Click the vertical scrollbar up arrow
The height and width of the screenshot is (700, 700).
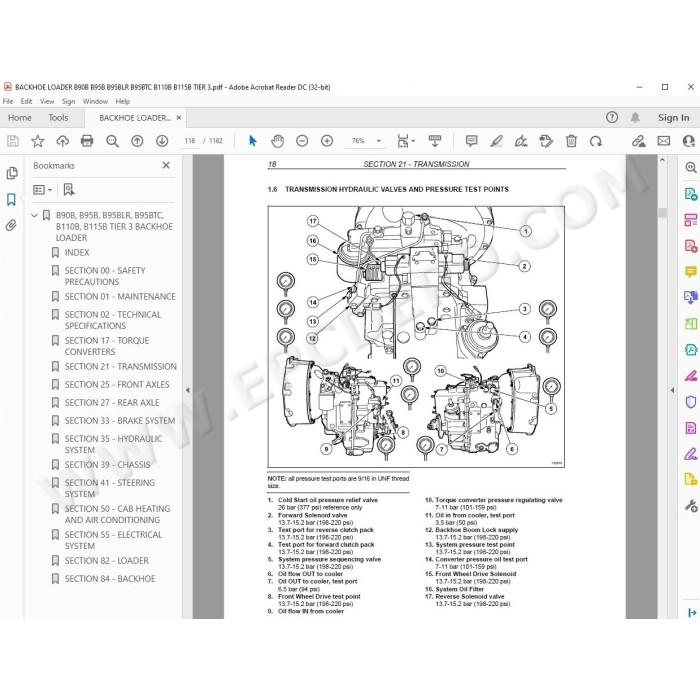pos(662,160)
